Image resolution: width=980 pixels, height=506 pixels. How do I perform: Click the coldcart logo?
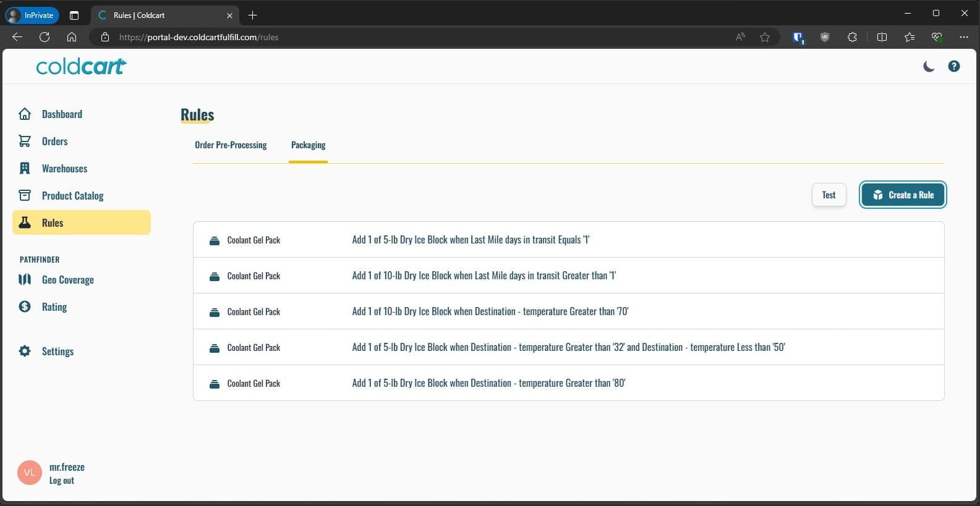[81, 66]
